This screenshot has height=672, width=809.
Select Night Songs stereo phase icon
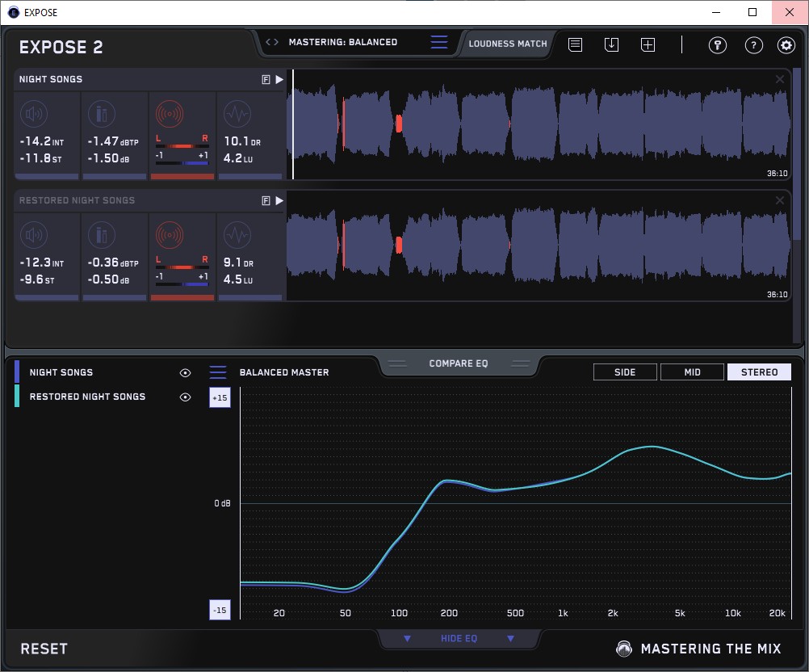170,114
